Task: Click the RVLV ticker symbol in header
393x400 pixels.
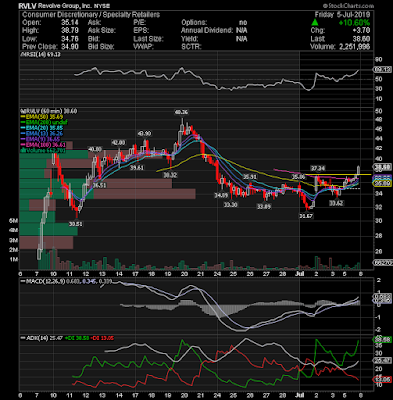Action: click(x=28, y=6)
